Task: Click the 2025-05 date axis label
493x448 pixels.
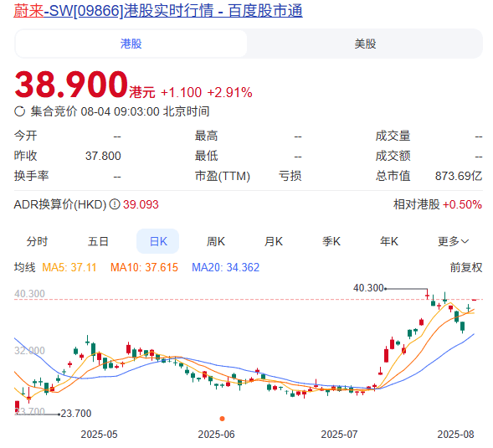Action: pos(99,435)
